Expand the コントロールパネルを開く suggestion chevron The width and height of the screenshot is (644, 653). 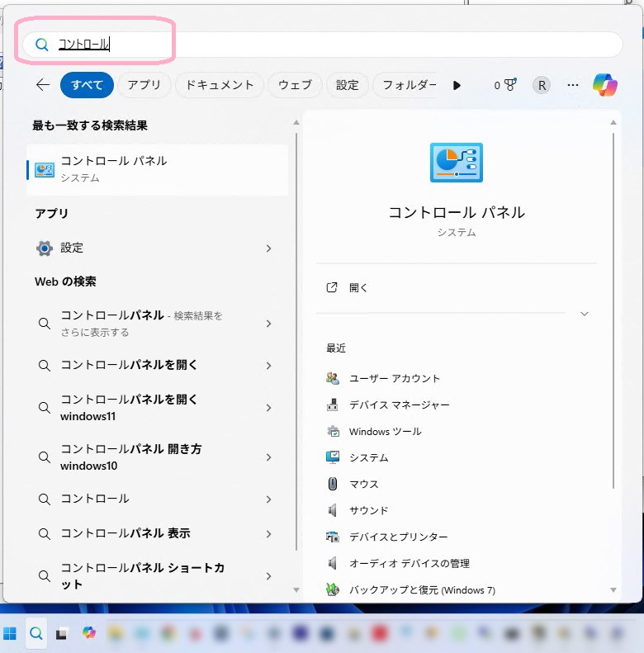[x=268, y=365]
